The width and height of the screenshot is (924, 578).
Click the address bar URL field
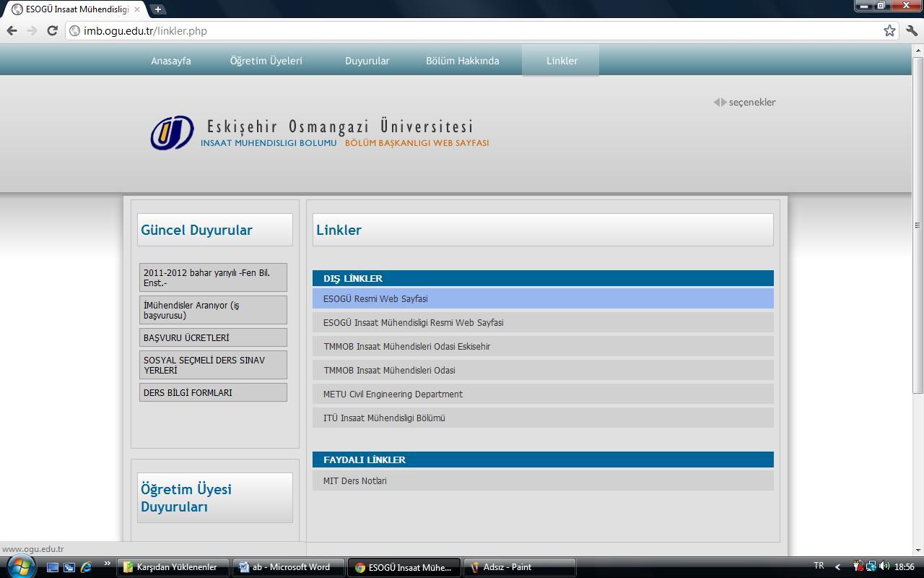(x=482, y=30)
